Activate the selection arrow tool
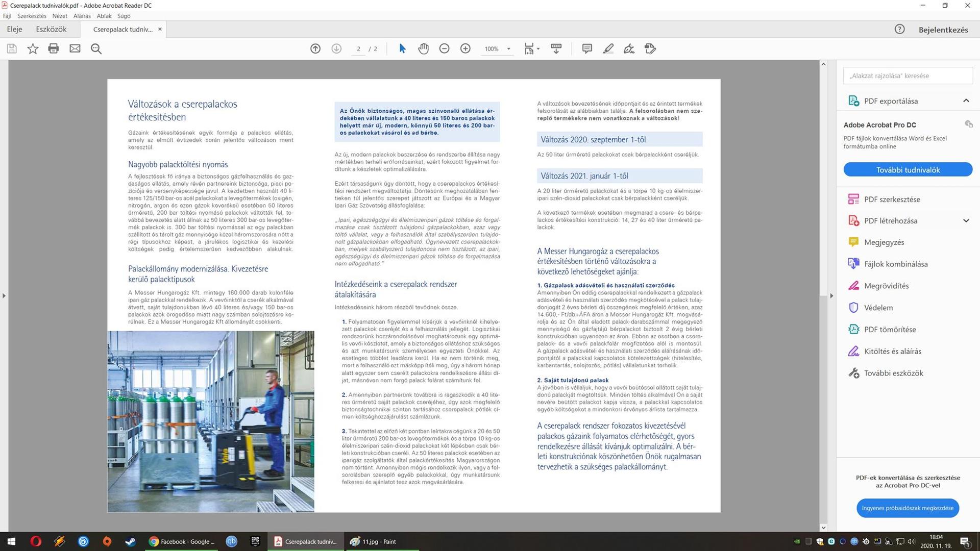The width and height of the screenshot is (980, 551). tap(402, 49)
